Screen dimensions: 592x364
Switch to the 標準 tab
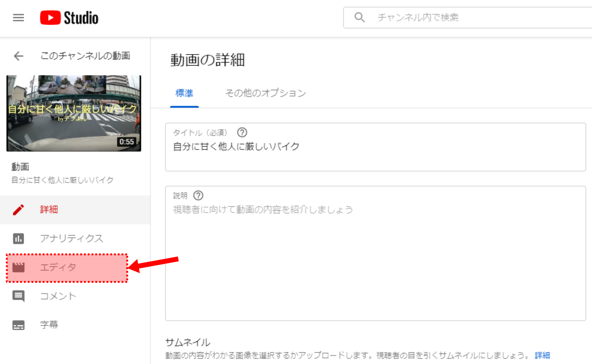184,93
